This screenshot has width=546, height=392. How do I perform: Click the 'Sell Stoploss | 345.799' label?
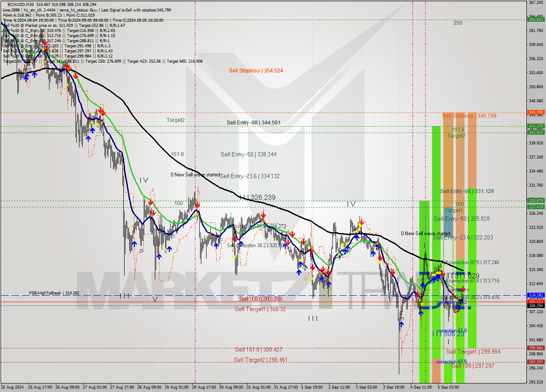click(x=469, y=116)
